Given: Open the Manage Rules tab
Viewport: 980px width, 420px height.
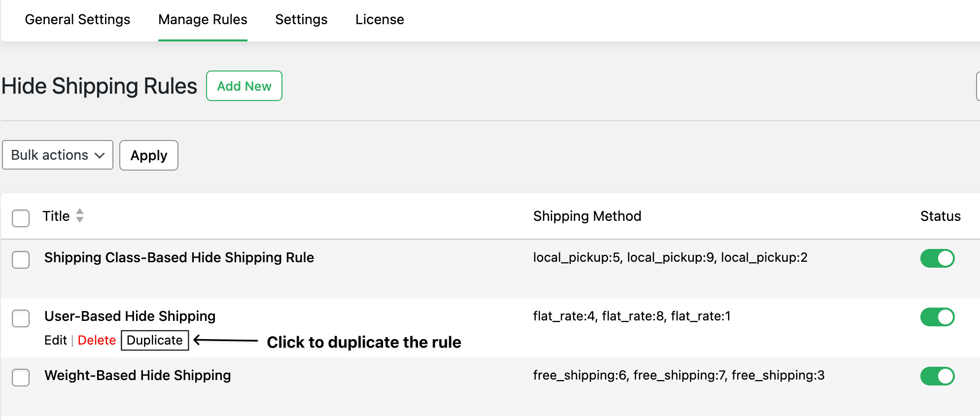Looking at the screenshot, I should [x=202, y=20].
